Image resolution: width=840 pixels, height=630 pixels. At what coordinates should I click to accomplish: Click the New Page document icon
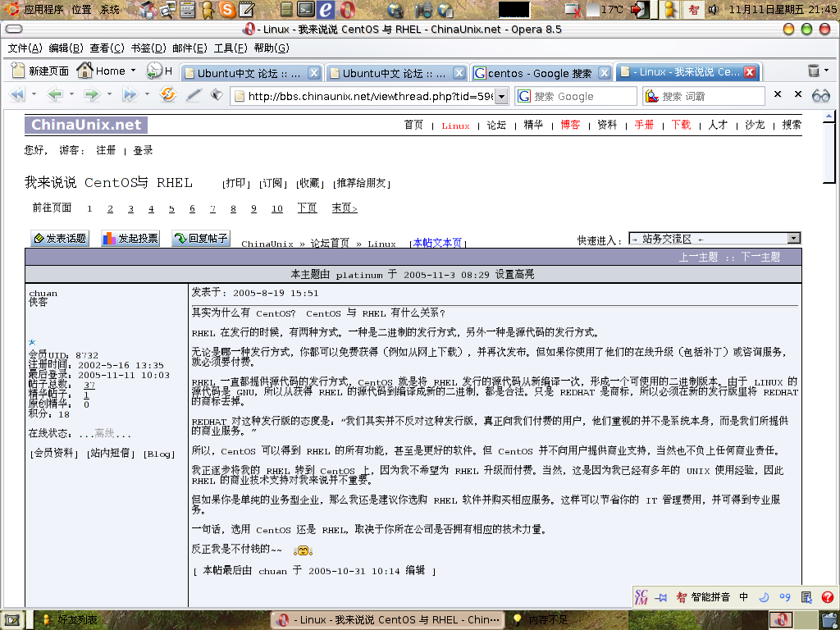coord(18,71)
